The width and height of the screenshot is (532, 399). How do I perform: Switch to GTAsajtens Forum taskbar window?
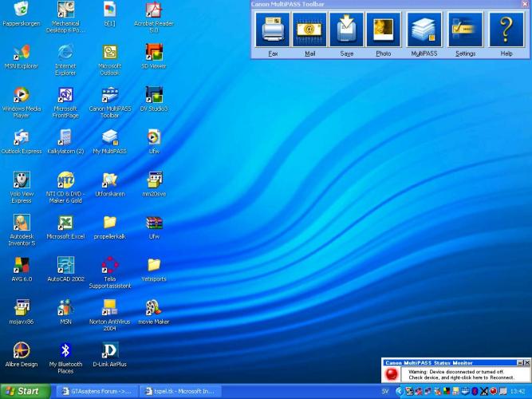coord(97,391)
